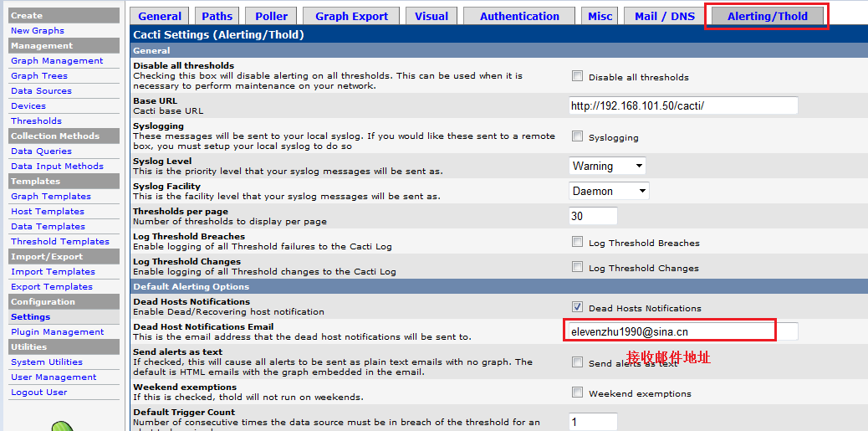Click the Base URL input field

[x=684, y=105]
